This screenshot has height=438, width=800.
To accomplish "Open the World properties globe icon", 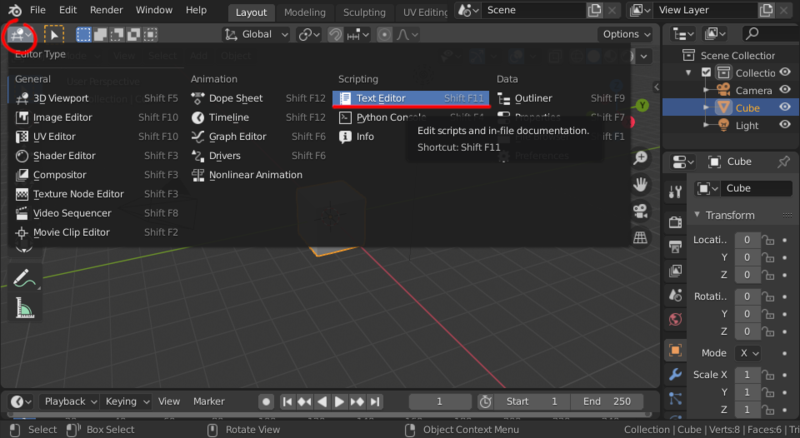I will coord(676,320).
